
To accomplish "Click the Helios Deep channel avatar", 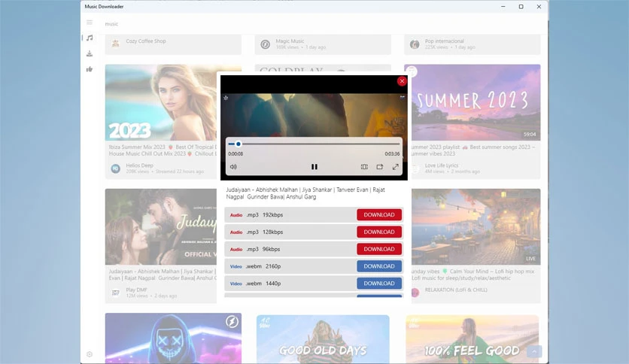I will coord(116,168).
